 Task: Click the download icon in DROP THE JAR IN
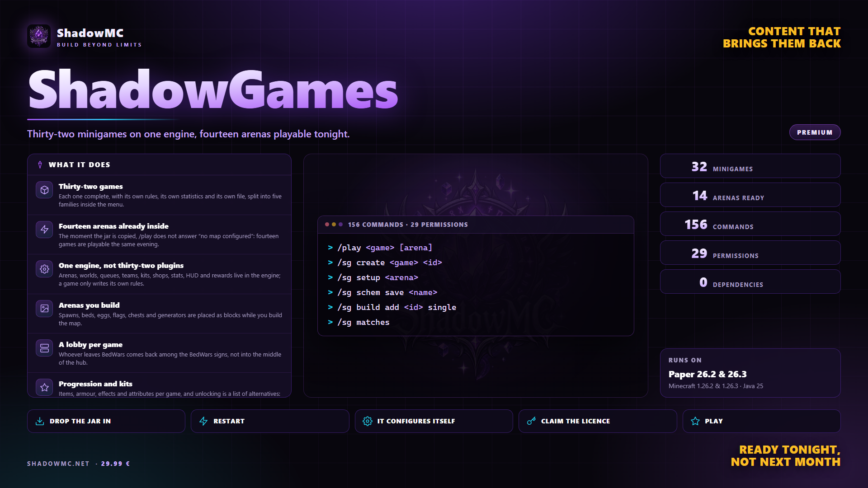click(40, 421)
